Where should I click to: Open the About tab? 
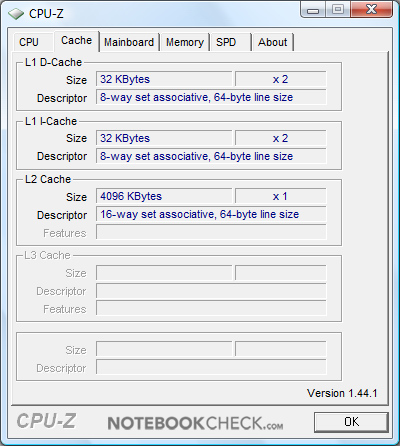pyautogui.click(x=272, y=42)
